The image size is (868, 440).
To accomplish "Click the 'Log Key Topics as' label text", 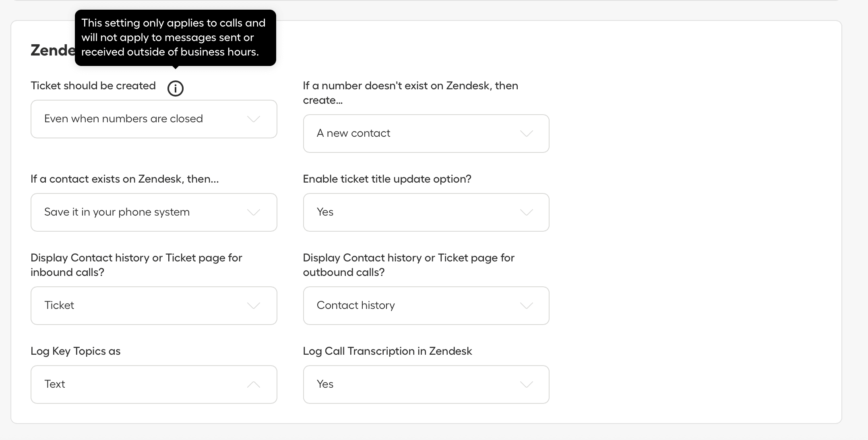I will [75, 351].
